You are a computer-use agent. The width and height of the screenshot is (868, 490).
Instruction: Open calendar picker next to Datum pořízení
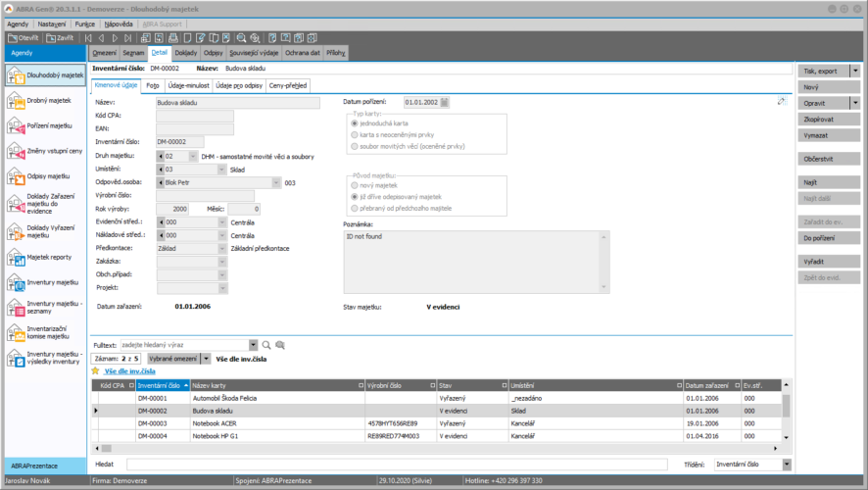click(445, 101)
